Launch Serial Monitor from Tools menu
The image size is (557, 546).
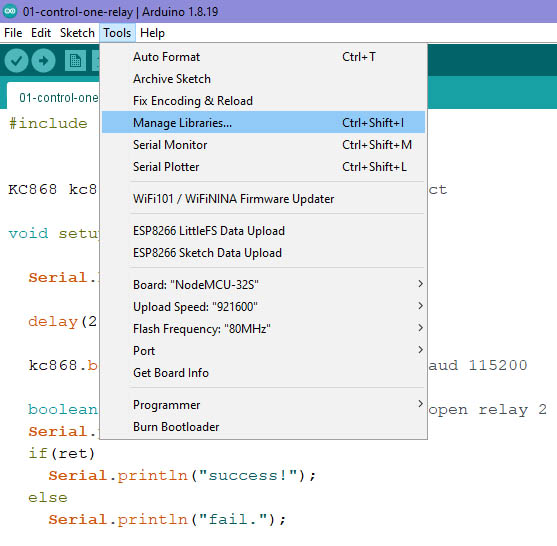click(x=263, y=145)
